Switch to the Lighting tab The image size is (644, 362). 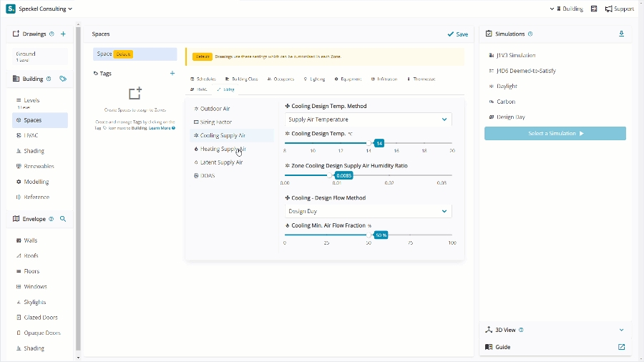(x=314, y=79)
